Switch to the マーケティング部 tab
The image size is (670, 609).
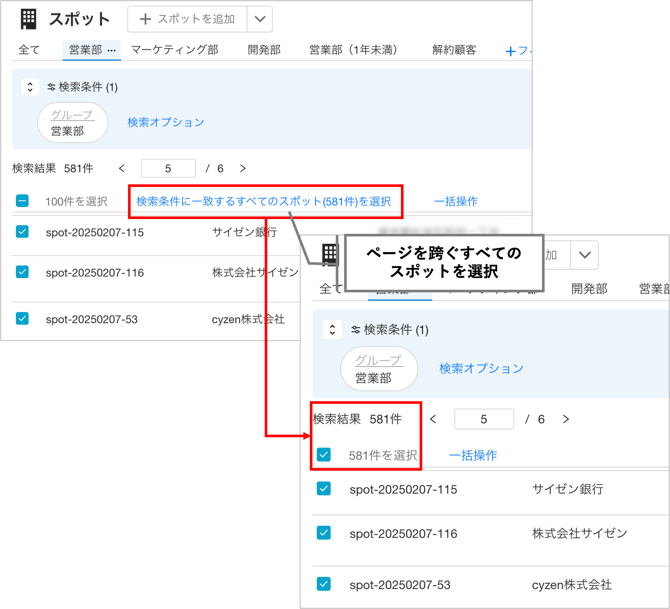[x=174, y=50]
